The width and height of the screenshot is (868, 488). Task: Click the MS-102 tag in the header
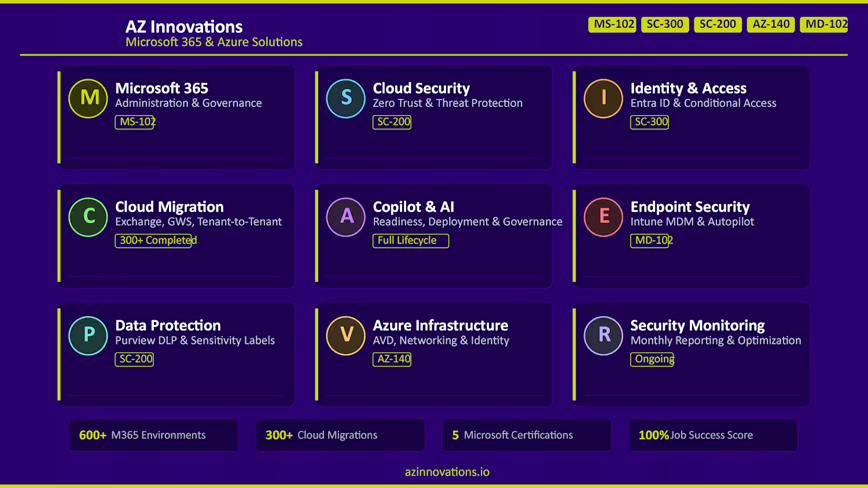coord(612,24)
